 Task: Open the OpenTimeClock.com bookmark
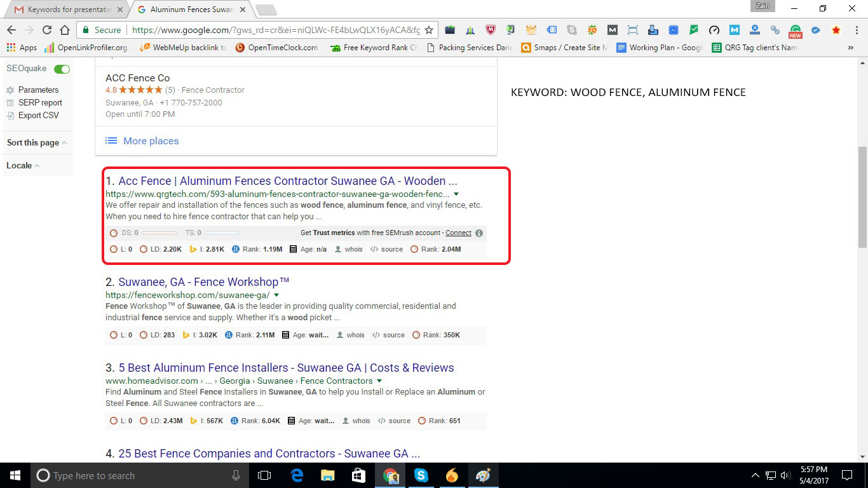pyautogui.click(x=277, y=48)
